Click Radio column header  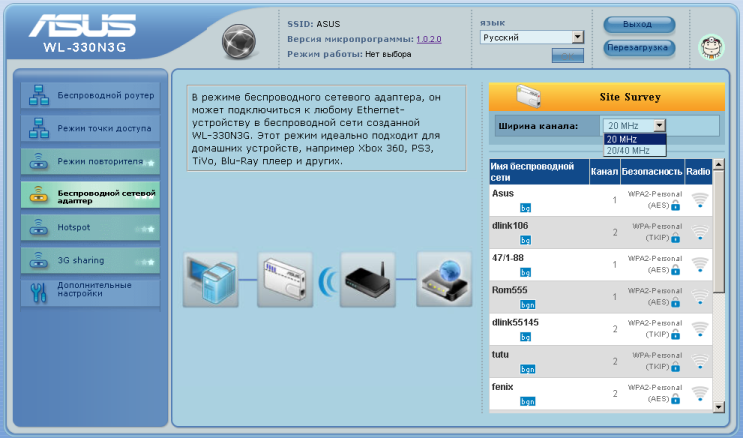click(x=698, y=172)
